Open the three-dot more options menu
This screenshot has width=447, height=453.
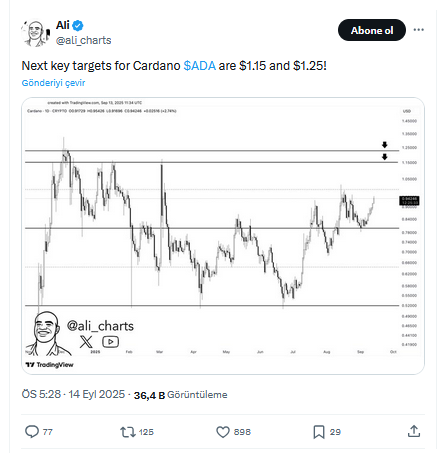419,30
